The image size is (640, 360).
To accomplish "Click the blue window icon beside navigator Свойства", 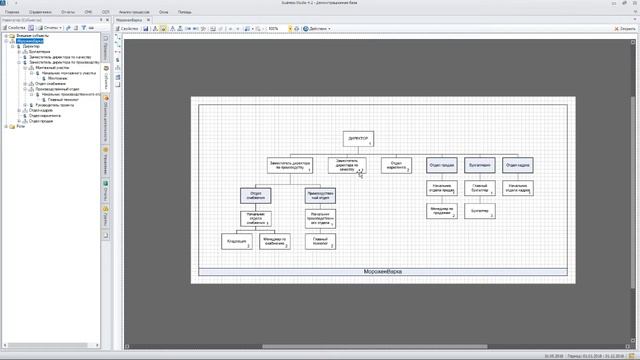I will 31,28.
